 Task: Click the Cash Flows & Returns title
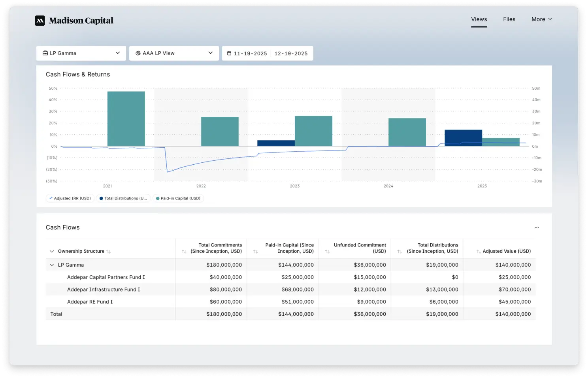click(78, 74)
